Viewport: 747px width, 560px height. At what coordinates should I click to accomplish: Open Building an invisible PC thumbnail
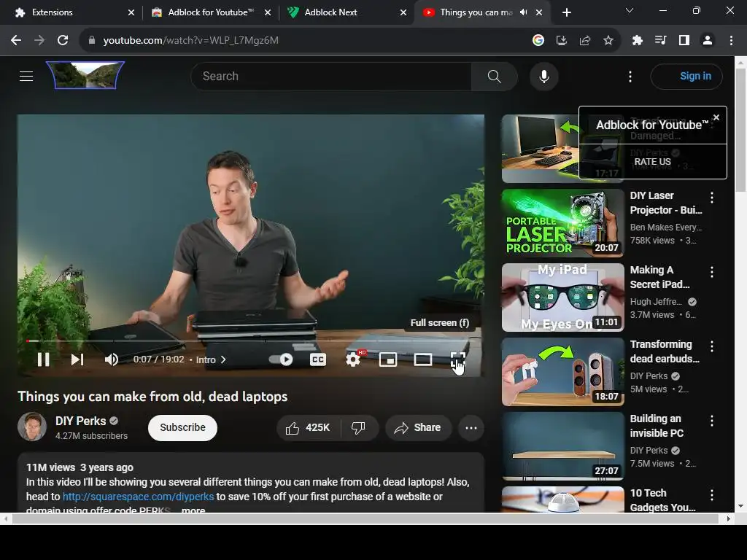click(562, 446)
